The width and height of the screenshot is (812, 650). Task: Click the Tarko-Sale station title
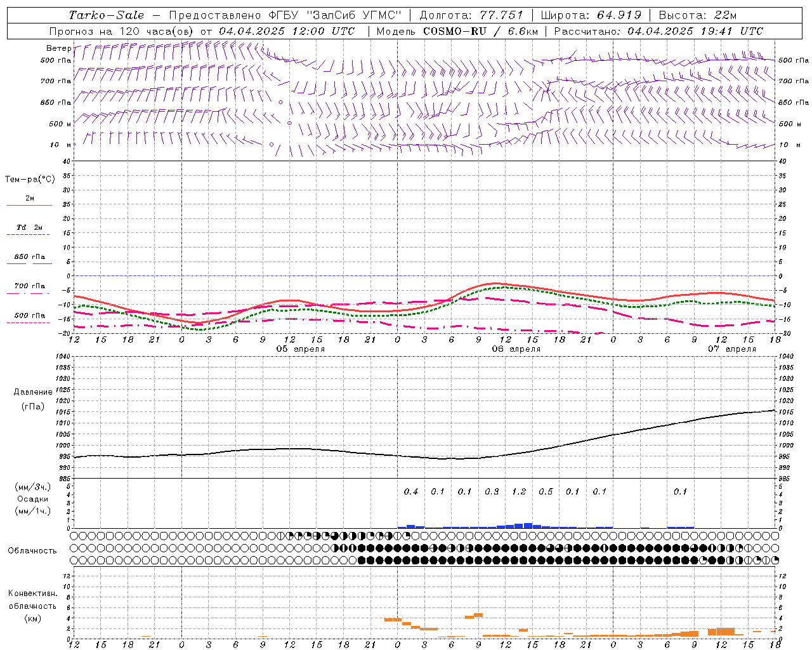click(107, 15)
